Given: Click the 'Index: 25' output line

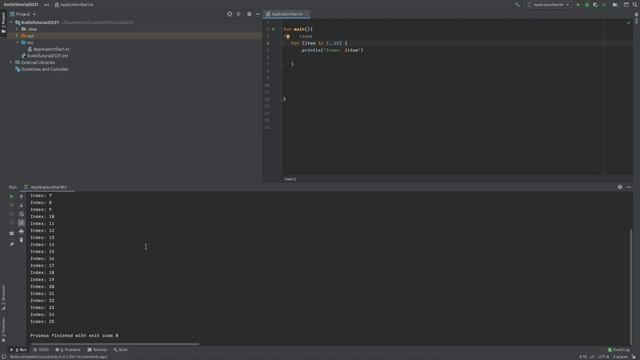Looking at the screenshot, I should 42,322.
